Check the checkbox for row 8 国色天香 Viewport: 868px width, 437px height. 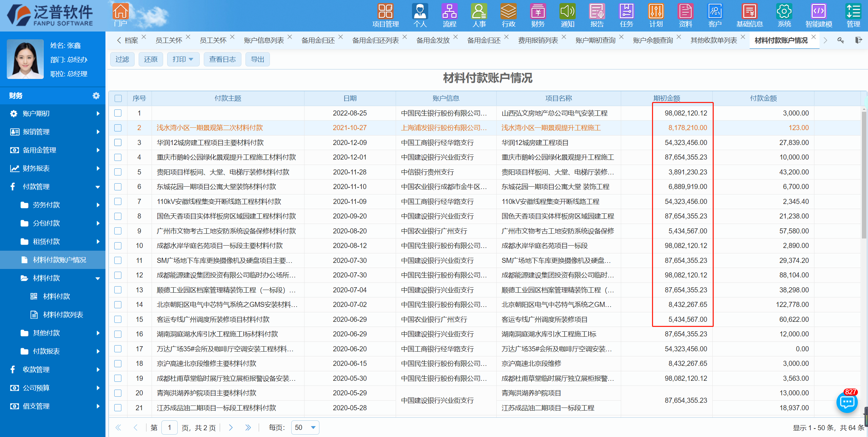118,216
